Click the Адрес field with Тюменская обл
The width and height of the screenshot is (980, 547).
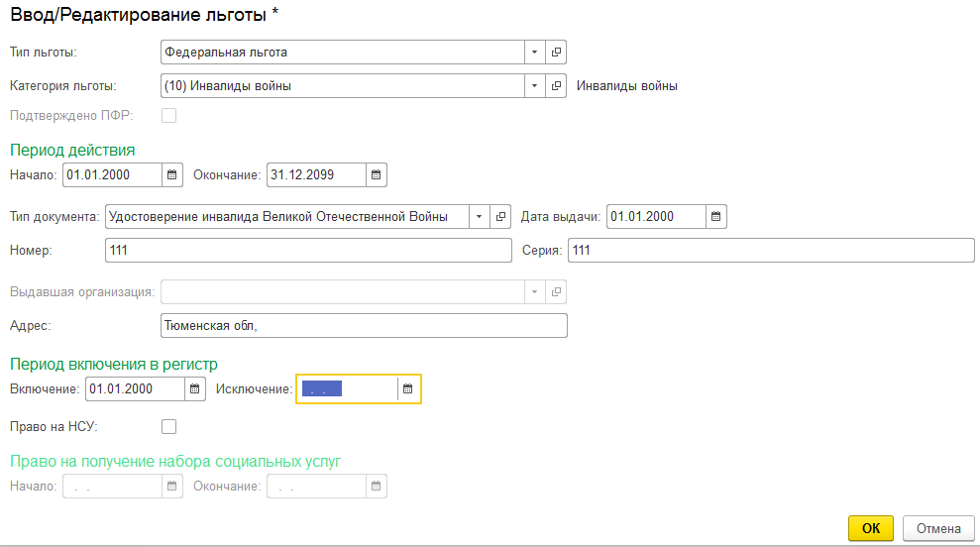[363, 326]
